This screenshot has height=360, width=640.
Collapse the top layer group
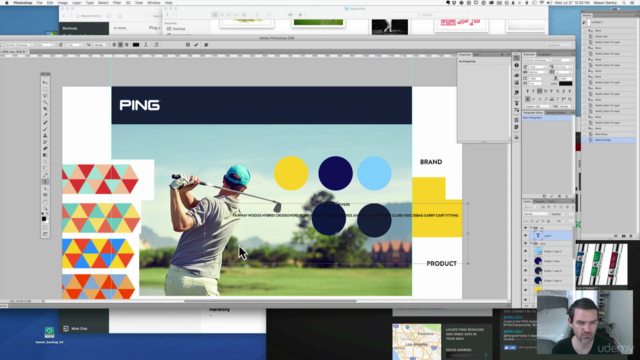(x=531, y=228)
